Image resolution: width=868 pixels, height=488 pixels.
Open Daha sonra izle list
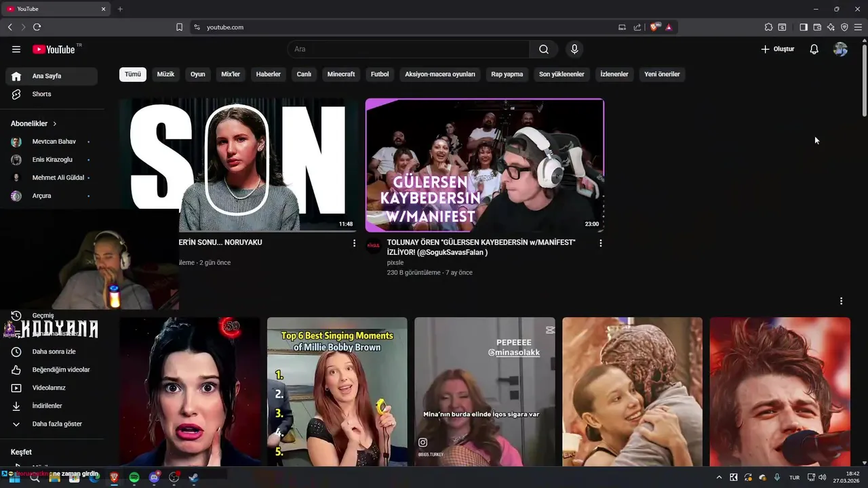pyautogui.click(x=52, y=352)
